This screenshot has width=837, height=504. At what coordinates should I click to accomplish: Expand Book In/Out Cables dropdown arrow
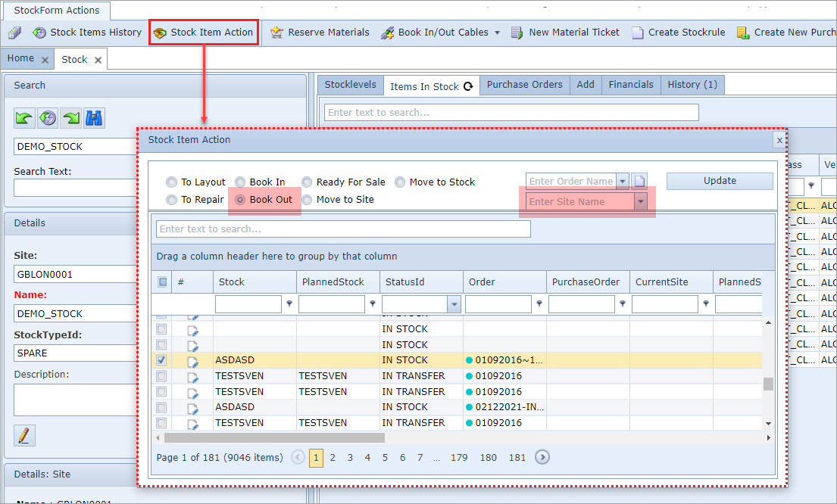click(497, 33)
